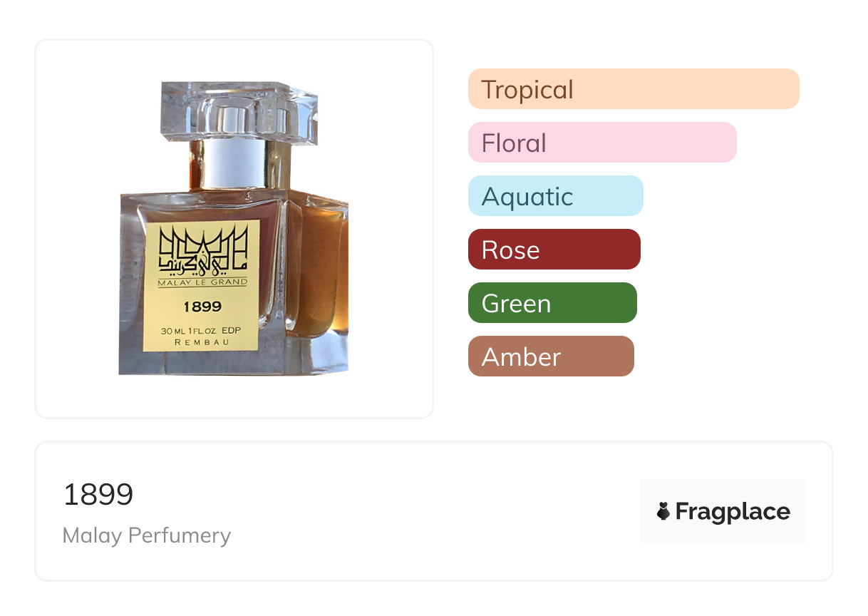
Task: Click the Arabic calligraphy logo on label
Action: click(202, 250)
